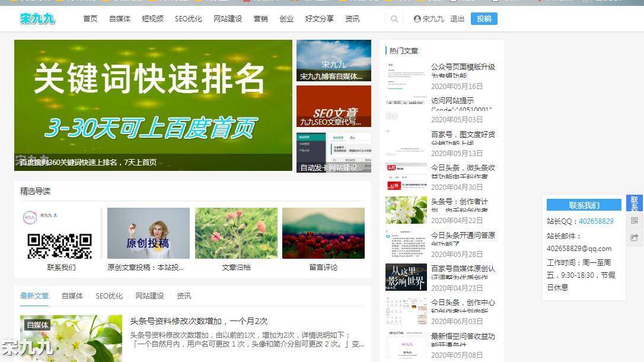Click the 营销 navigation item

tap(261, 19)
